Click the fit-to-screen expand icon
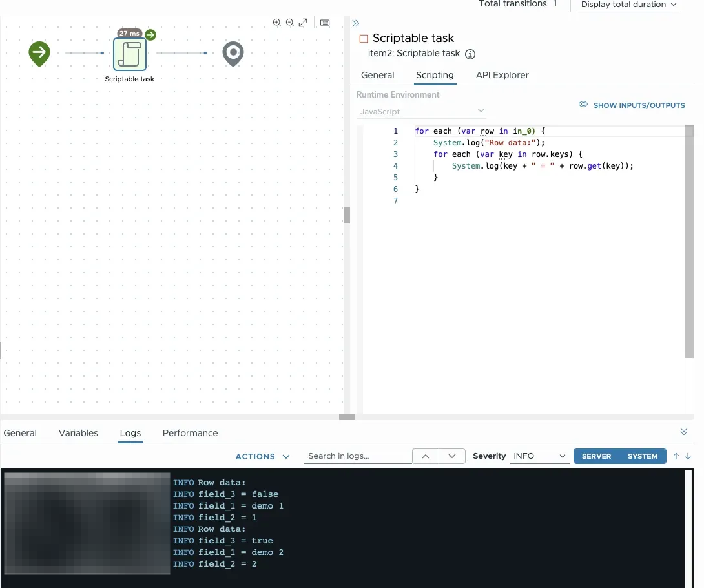The width and height of the screenshot is (704, 588). coord(303,23)
